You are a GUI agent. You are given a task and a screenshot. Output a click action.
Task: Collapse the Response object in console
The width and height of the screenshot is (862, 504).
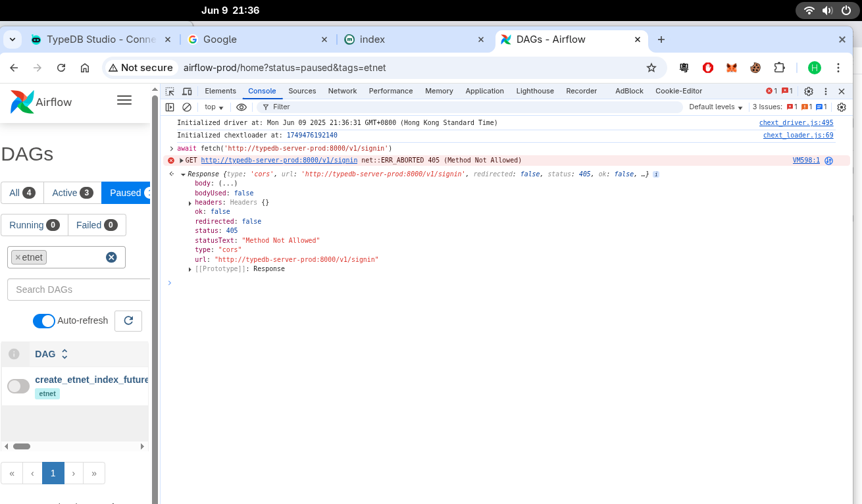tap(183, 174)
